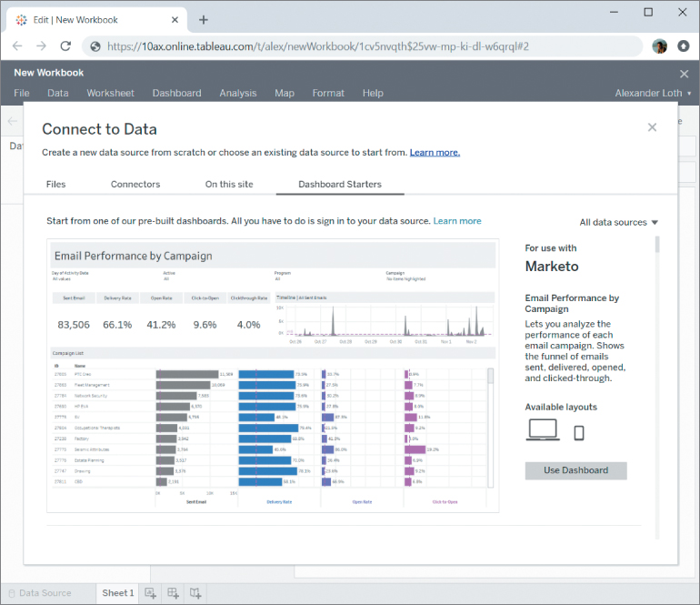Click the Email Performance by Campaign preview title
This screenshot has height=605, width=700.
[133, 256]
